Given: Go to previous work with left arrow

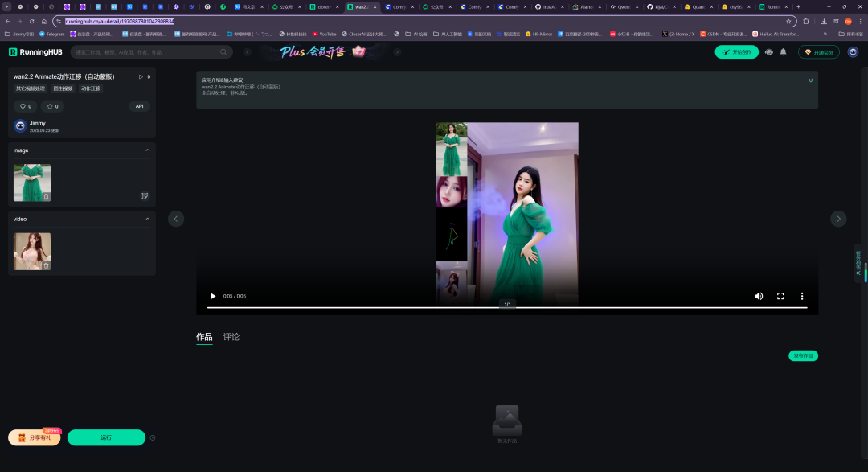Looking at the screenshot, I should coord(176,219).
